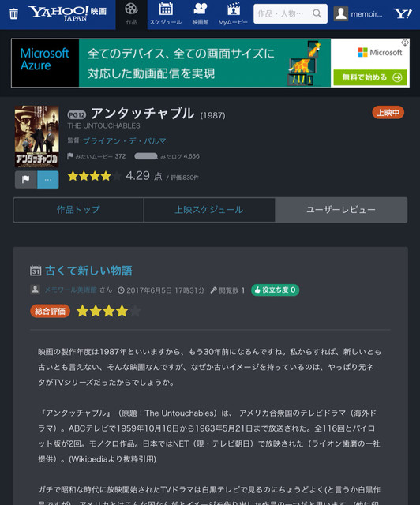Click the ad info icon on banner
420x505 pixels.
point(405,43)
